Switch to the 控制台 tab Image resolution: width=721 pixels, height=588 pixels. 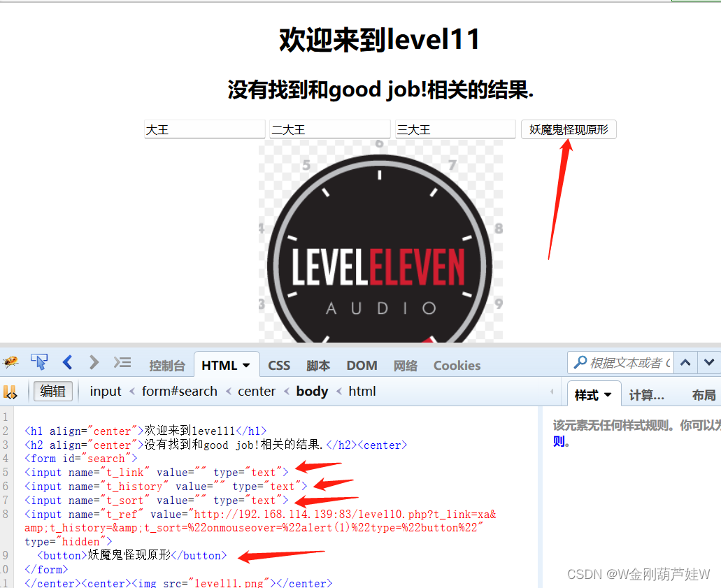click(167, 365)
